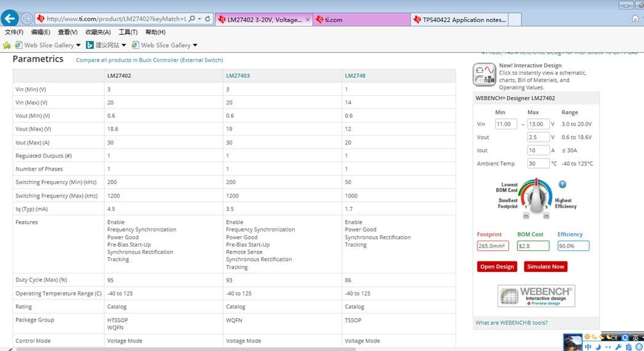Expand the 建议网站 dropdown arrow
The height and width of the screenshot is (351, 644).
(123, 45)
